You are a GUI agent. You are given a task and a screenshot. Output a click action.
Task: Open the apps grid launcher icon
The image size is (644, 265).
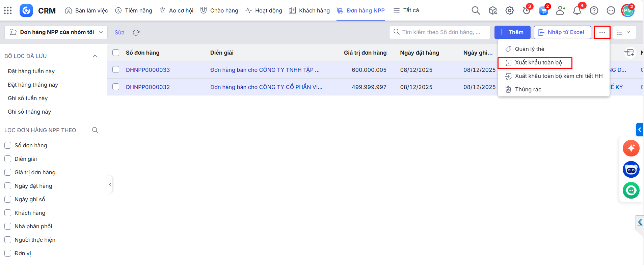click(8, 10)
